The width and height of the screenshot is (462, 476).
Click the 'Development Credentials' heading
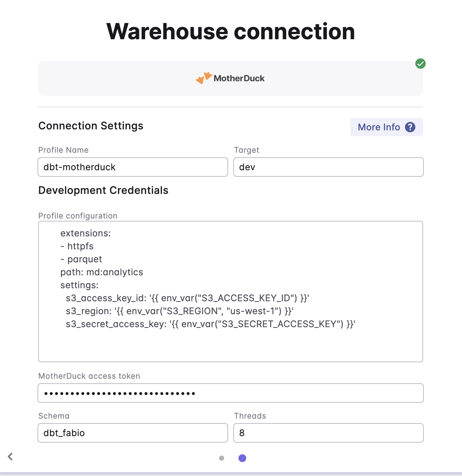click(103, 190)
